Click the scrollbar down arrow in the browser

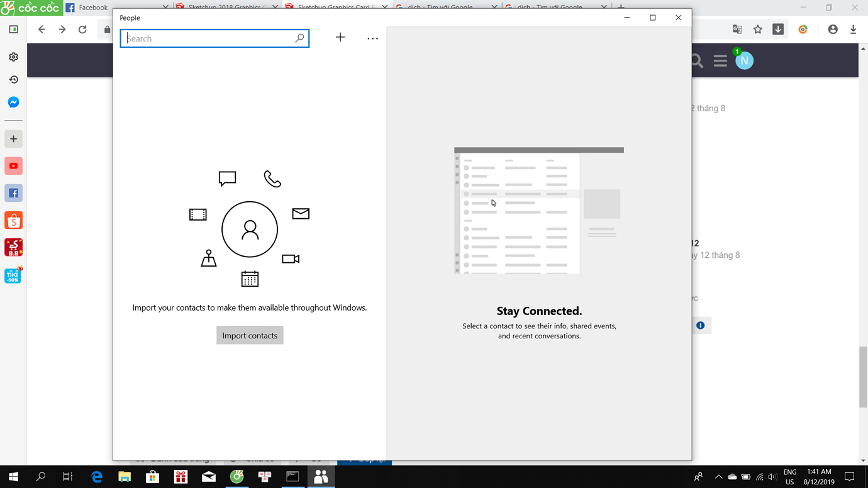click(863, 460)
